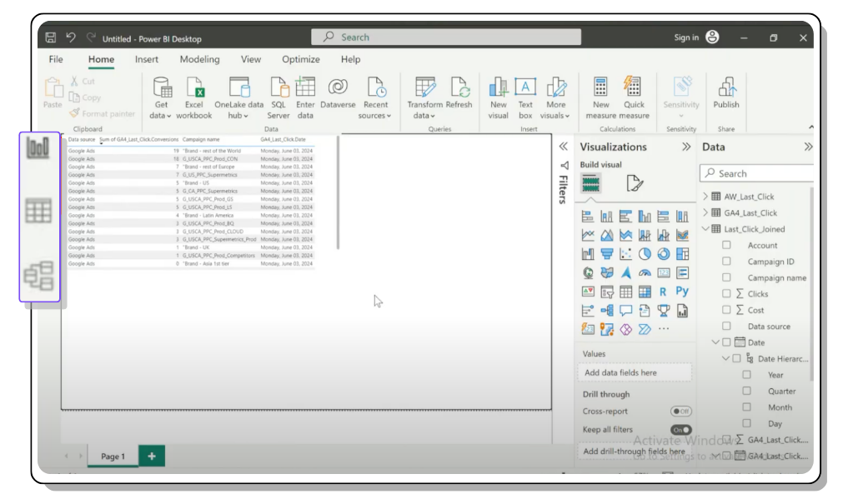Switch to Table view icon

[39, 211]
